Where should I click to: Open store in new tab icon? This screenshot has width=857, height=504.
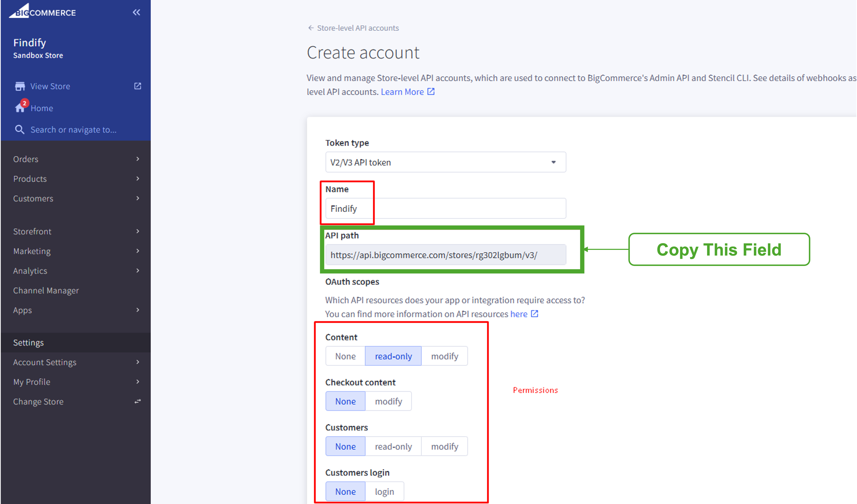[137, 86]
